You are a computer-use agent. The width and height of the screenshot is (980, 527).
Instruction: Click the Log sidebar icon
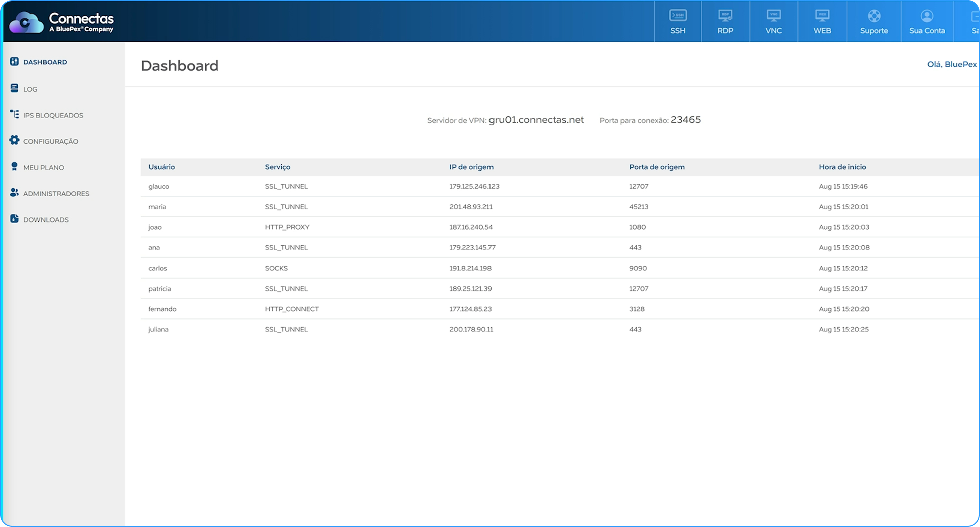[x=14, y=88]
